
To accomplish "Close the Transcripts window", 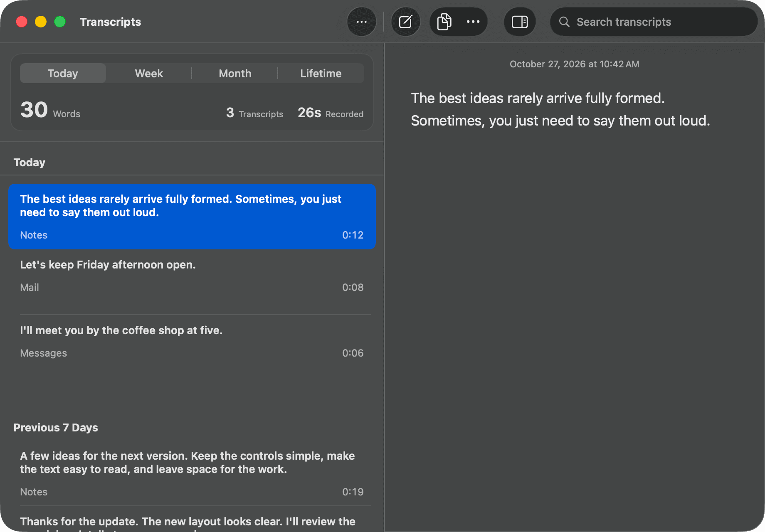I will pyautogui.click(x=22, y=22).
